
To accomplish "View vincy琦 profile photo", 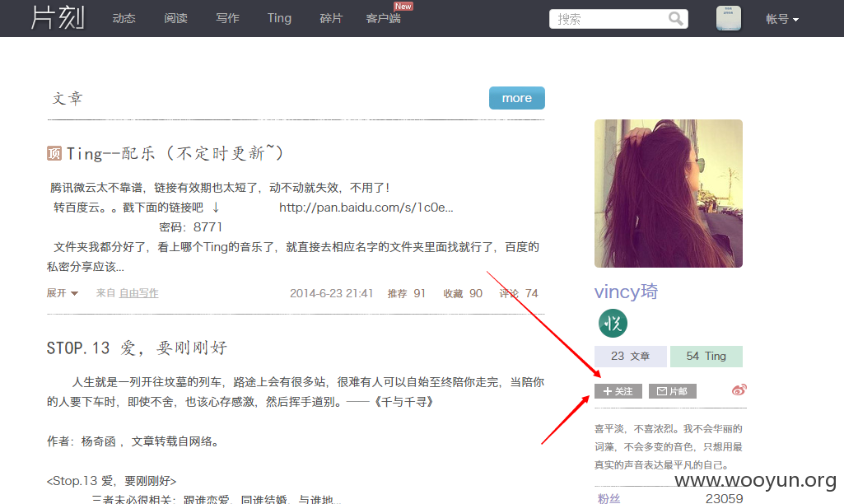I will click(x=668, y=194).
